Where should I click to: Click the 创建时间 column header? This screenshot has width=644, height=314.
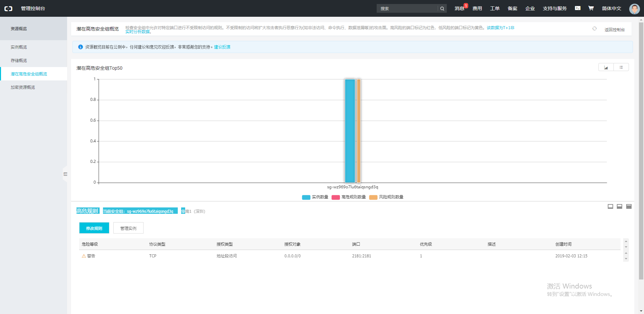coord(563,244)
